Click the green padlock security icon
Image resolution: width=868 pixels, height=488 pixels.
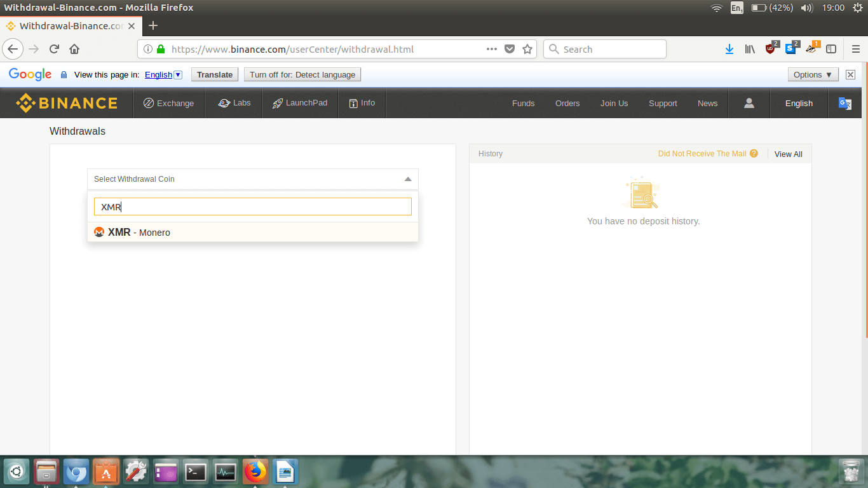(x=161, y=49)
